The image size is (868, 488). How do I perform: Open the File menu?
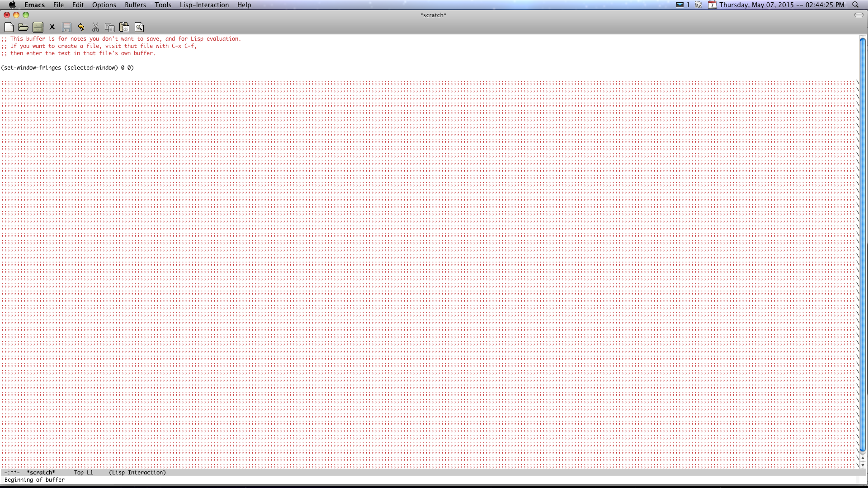click(58, 5)
